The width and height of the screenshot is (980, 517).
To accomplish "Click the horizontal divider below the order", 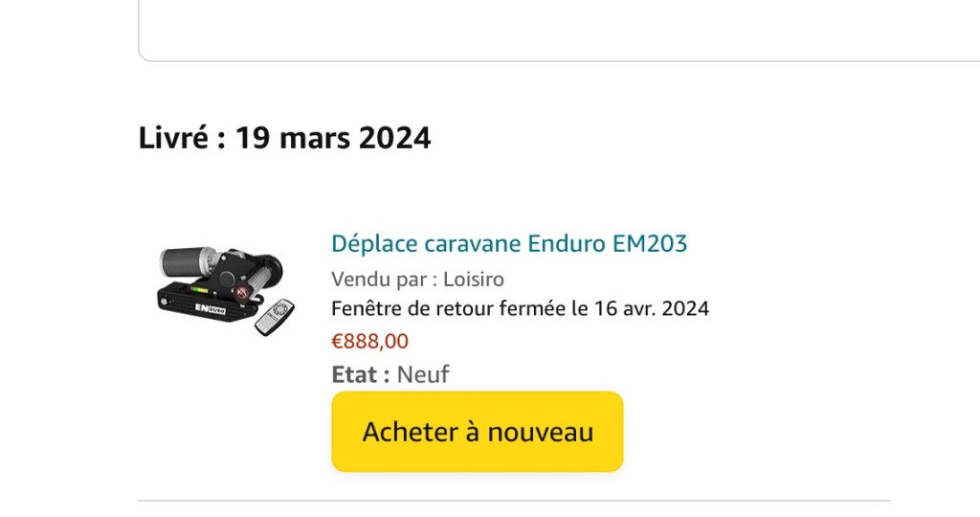I will tap(514, 500).
